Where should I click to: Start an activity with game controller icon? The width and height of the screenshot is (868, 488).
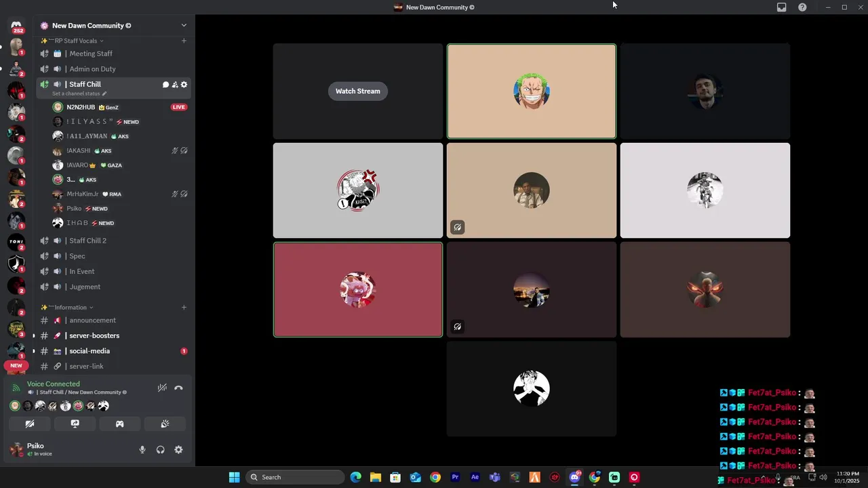(119, 424)
